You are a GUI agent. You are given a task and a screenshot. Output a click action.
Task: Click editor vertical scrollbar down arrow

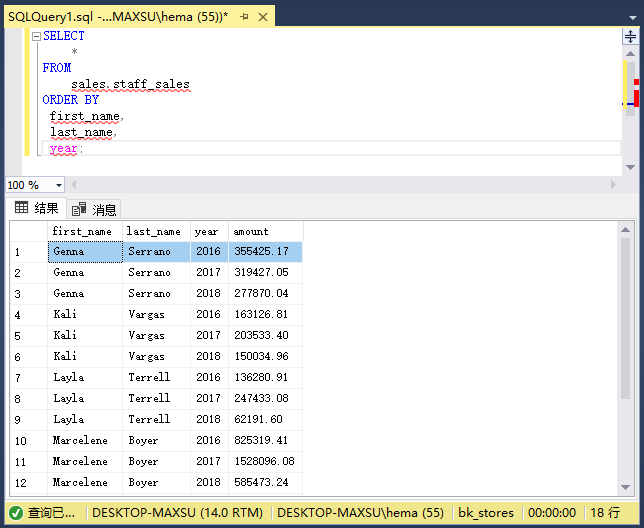(630, 167)
